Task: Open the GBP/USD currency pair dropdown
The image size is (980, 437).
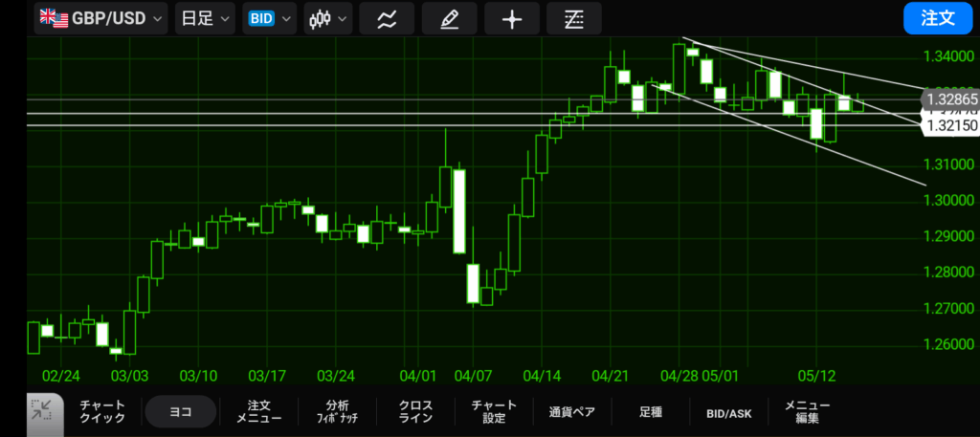Action: (x=101, y=18)
